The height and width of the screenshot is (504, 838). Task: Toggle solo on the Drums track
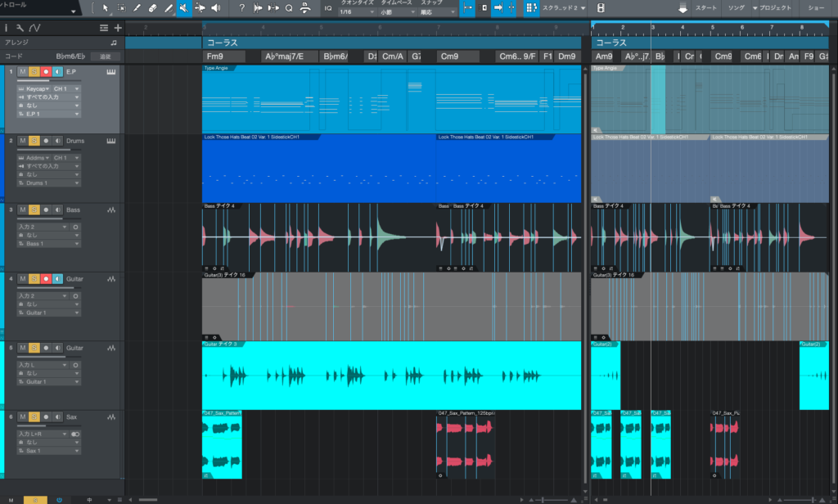[x=34, y=141]
